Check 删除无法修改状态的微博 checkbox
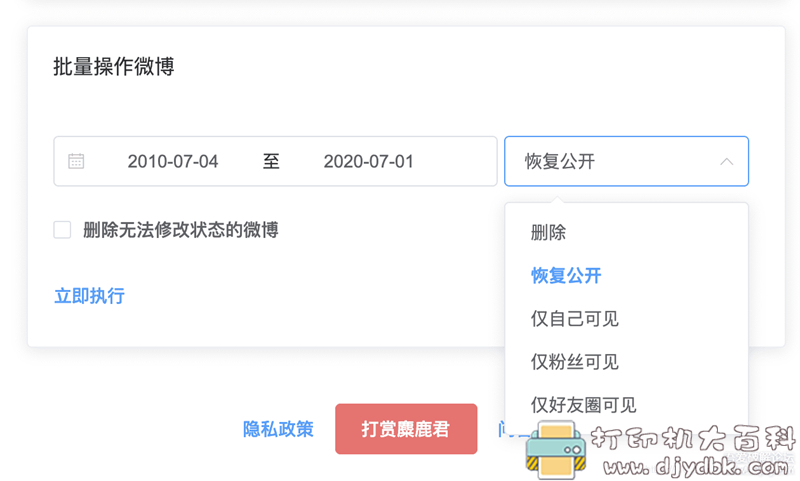 (62, 230)
